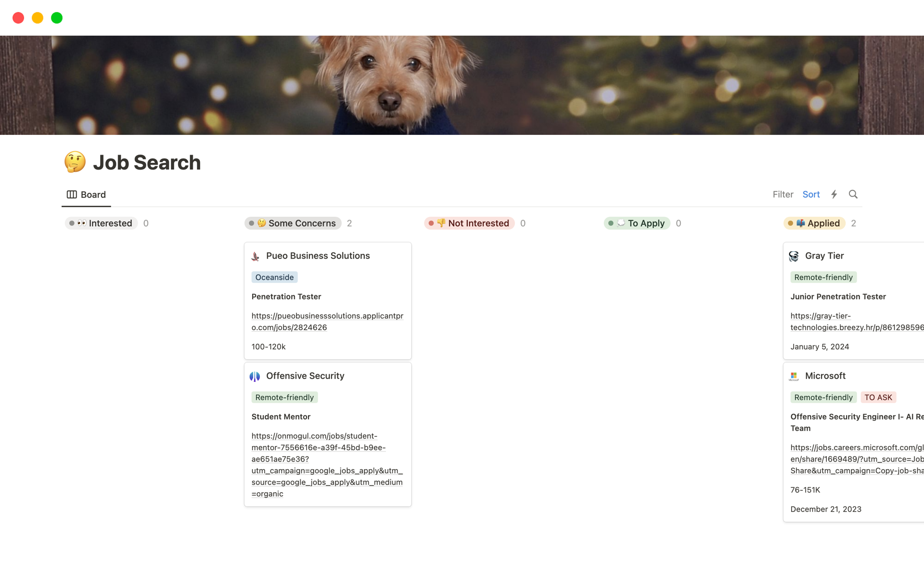The width and height of the screenshot is (924, 578).
Task: Open the Sort options
Action: (811, 194)
